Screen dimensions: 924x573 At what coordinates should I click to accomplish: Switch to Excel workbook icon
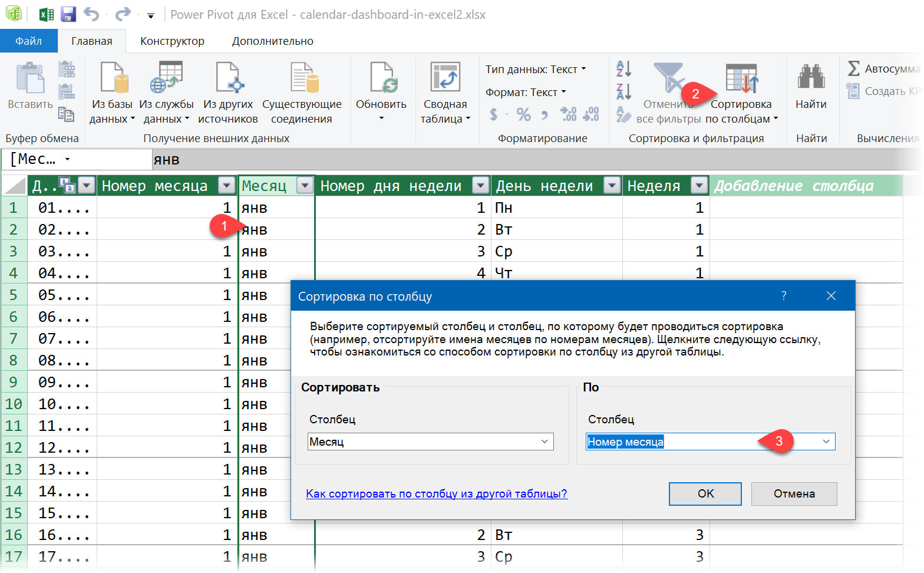click(x=47, y=14)
